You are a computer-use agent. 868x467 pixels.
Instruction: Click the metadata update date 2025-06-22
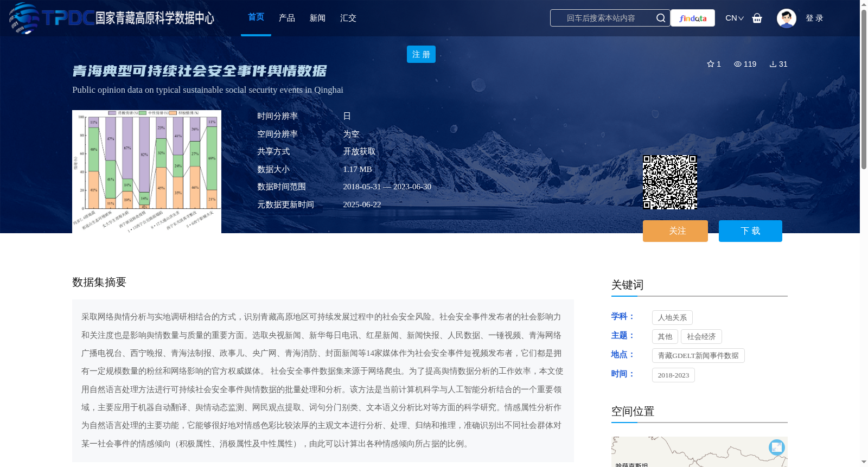coord(362,204)
